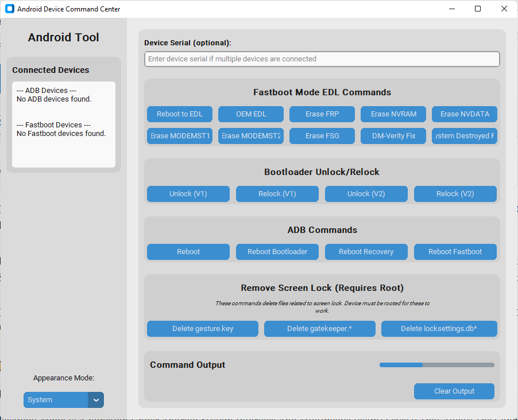Delete locksettings.db* files
518x420 pixels.
pos(439,329)
